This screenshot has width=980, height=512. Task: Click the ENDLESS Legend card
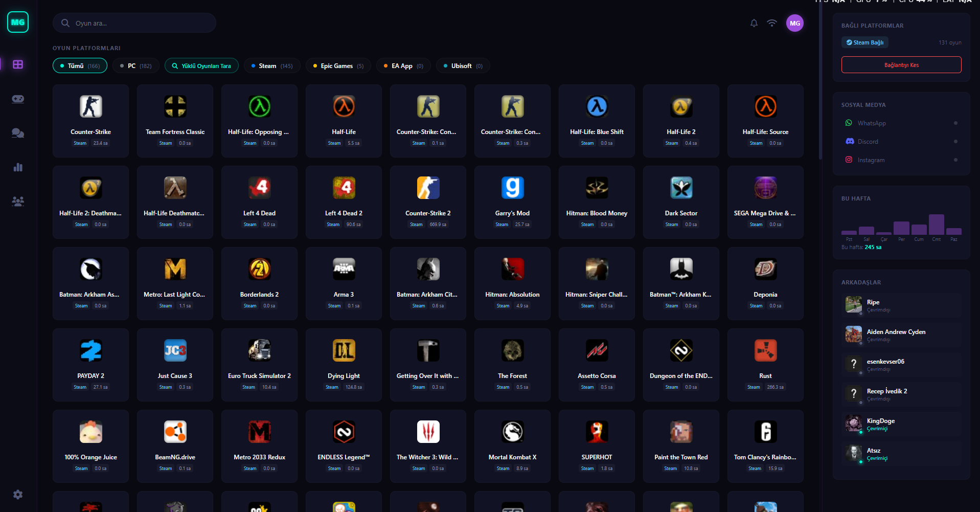(x=344, y=447)
